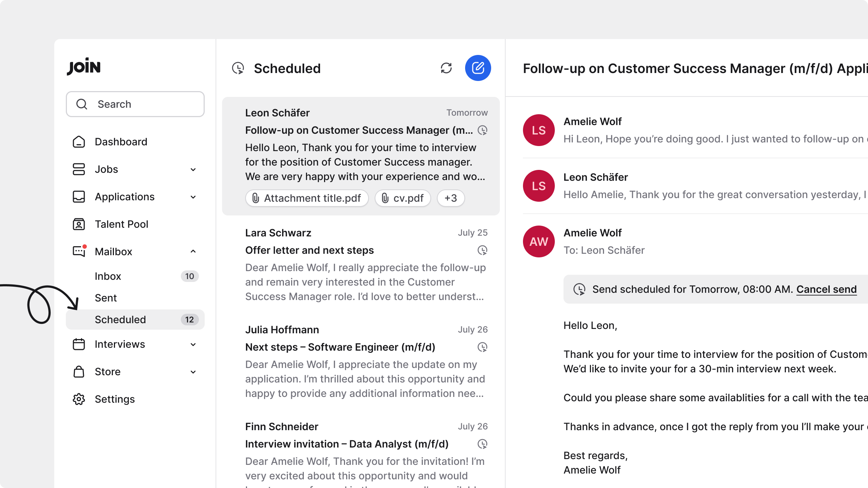The image size is (868, 488).
Task: Go to the Inbox folder
Action: (x=108, y=276)
